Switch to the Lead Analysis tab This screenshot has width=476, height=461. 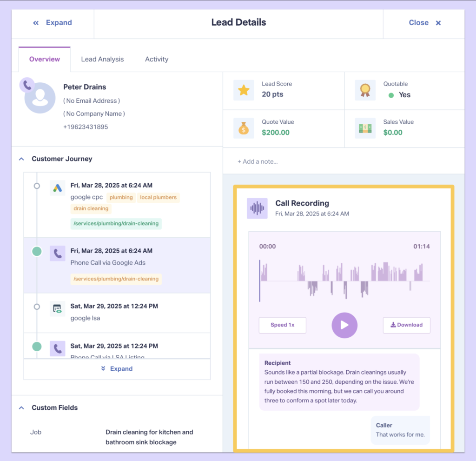coord(102,59)
